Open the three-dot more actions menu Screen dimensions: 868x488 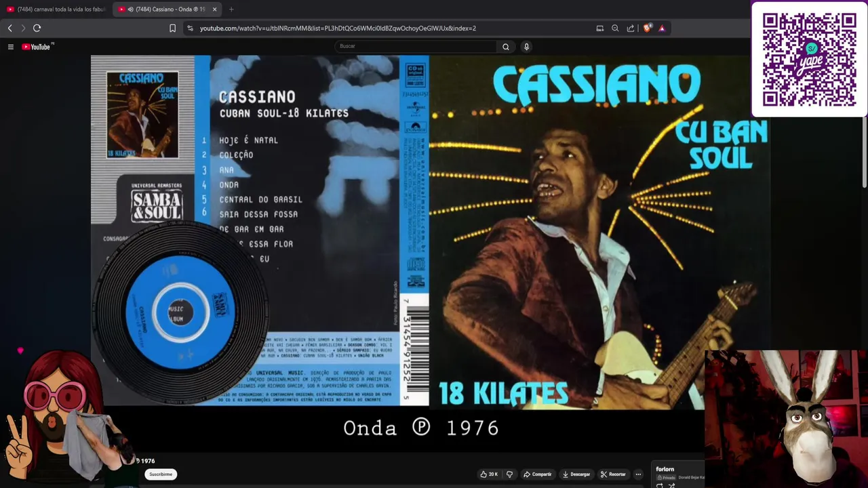[638, 474]
